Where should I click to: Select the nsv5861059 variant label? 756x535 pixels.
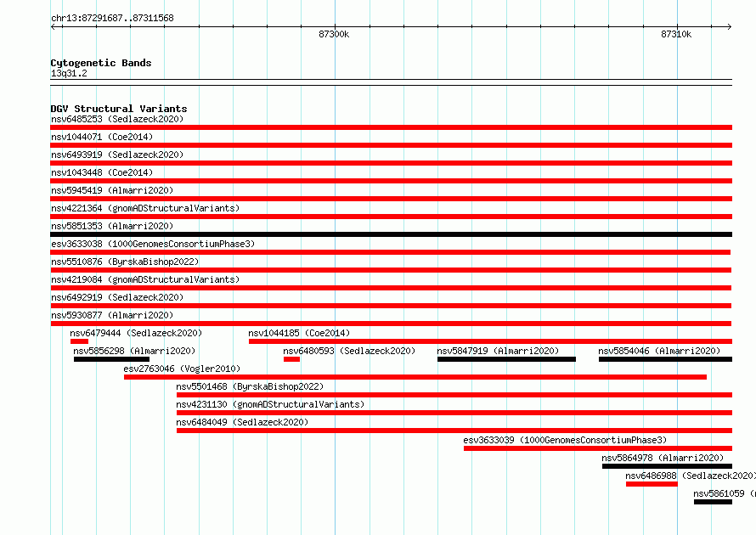[x=725, y=493]
